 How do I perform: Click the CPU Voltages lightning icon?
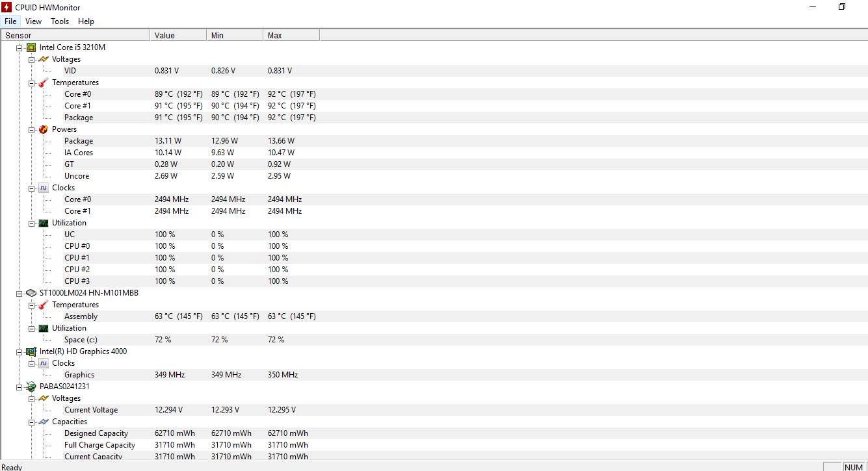click(44, 59)
